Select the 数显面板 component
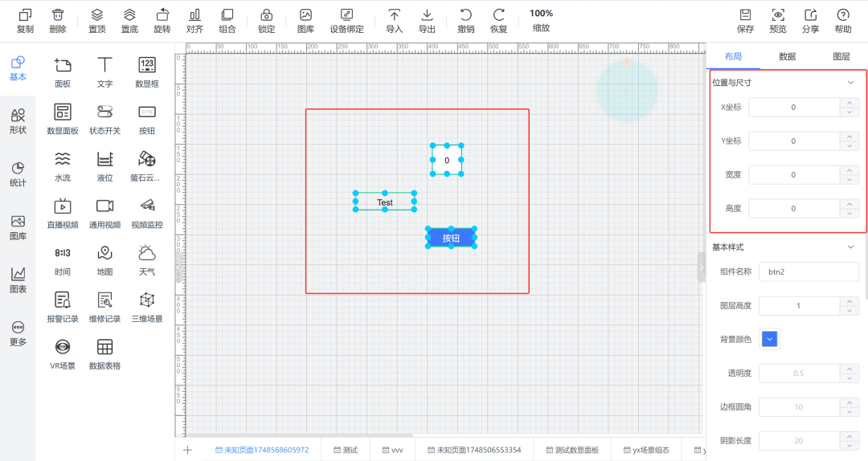The image size is (868, 461). [x=63, y=120]
